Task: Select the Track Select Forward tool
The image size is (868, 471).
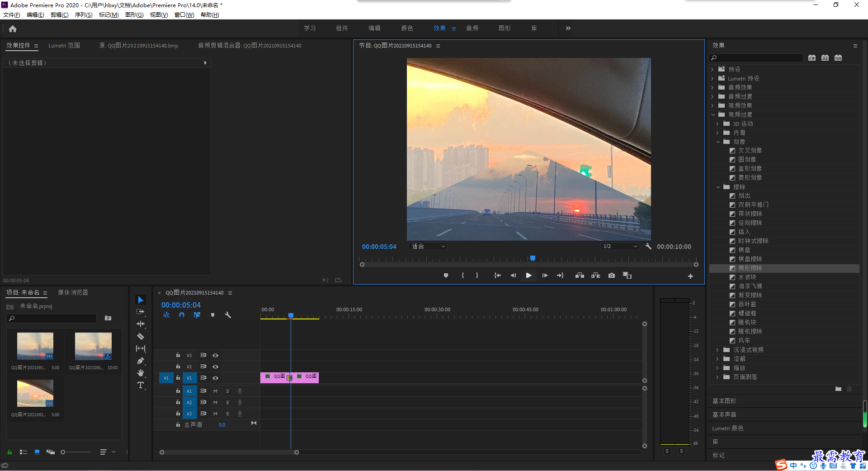Action: coord(141,312)
